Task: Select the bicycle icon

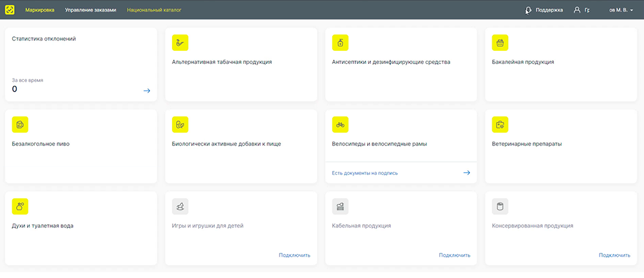Action: (x=340, y=124)
